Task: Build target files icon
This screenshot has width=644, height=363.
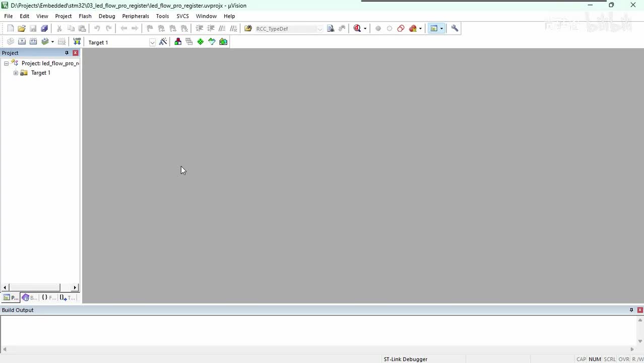Action: pyautogui.click(x=22, y=42)
